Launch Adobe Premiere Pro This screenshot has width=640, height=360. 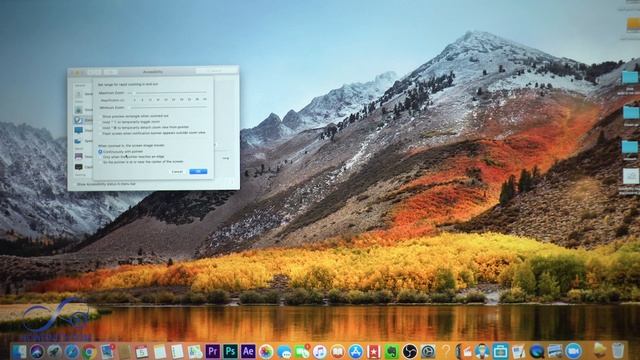tap(213, 351)
